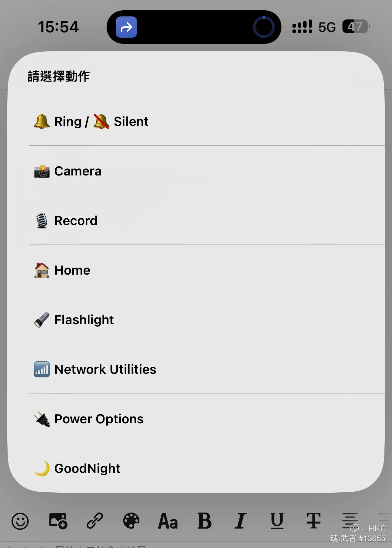Insert image with the add photo icon
The width and height of the screenshot is (392, 548).
click(x=58, y=521)
